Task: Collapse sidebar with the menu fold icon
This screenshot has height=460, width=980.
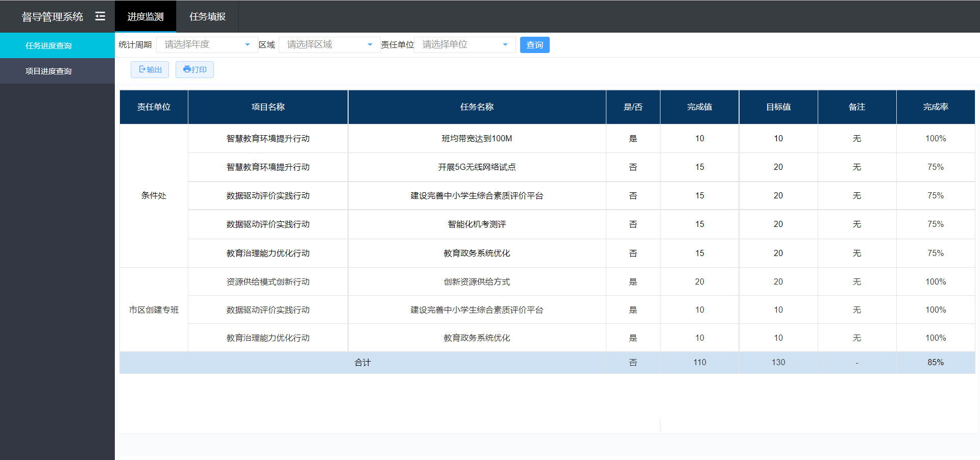Action: 100,16
